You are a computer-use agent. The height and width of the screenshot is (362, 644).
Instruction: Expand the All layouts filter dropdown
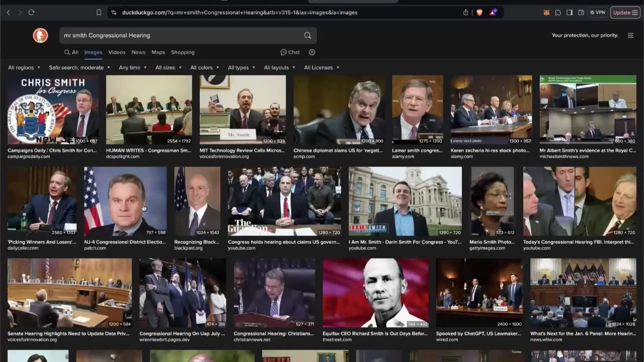[x=279, y=67]
